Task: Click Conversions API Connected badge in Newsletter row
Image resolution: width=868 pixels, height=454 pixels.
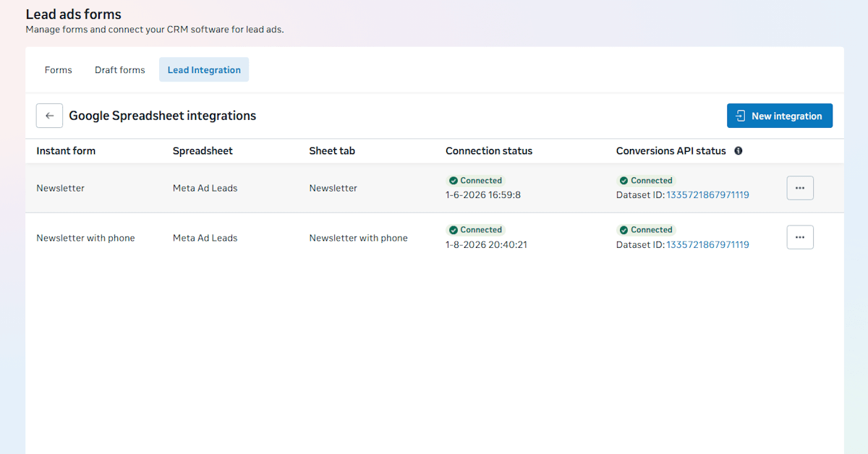Action: point(645,181)
